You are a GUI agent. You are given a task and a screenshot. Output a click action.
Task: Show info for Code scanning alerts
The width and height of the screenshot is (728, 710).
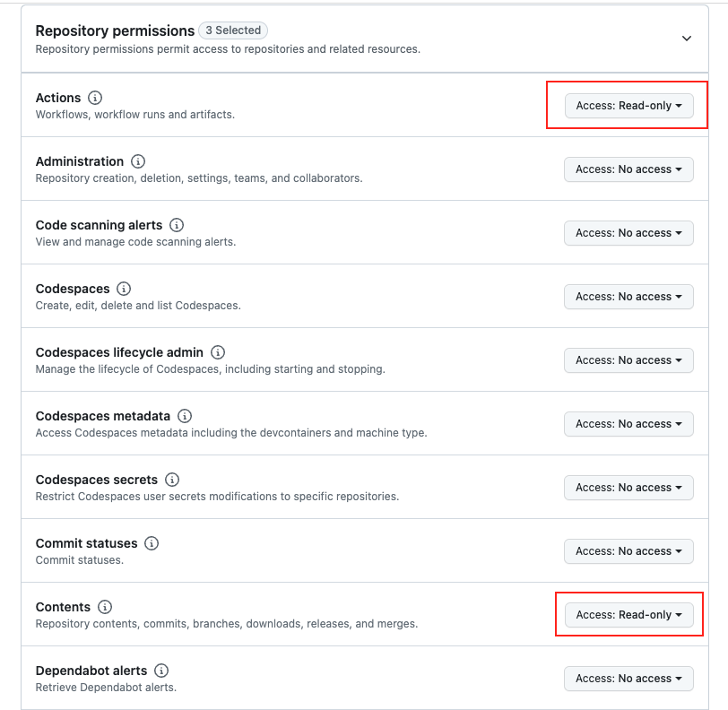click(x=177, y=225)
